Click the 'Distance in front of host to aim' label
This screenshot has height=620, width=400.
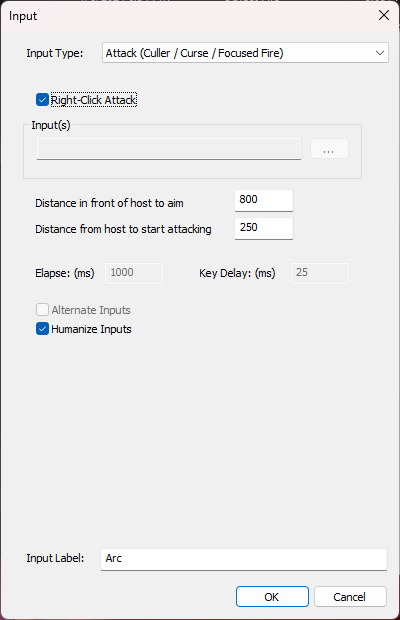[x=109, y=203]
